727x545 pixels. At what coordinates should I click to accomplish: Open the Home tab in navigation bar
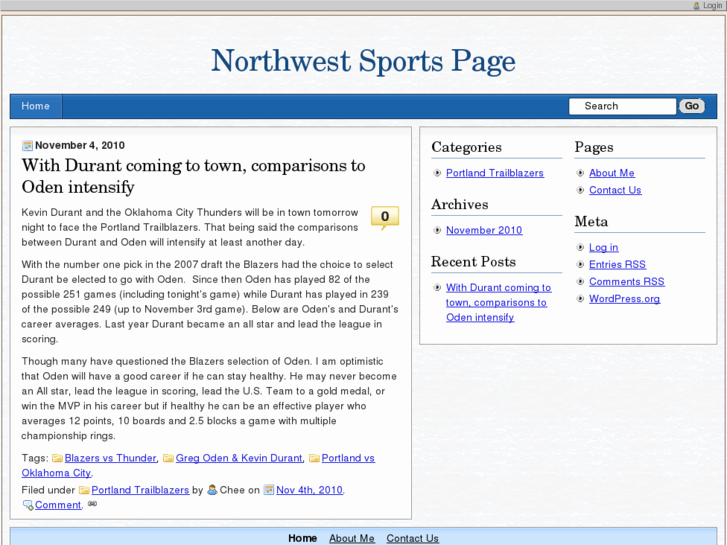pos(36,106)
